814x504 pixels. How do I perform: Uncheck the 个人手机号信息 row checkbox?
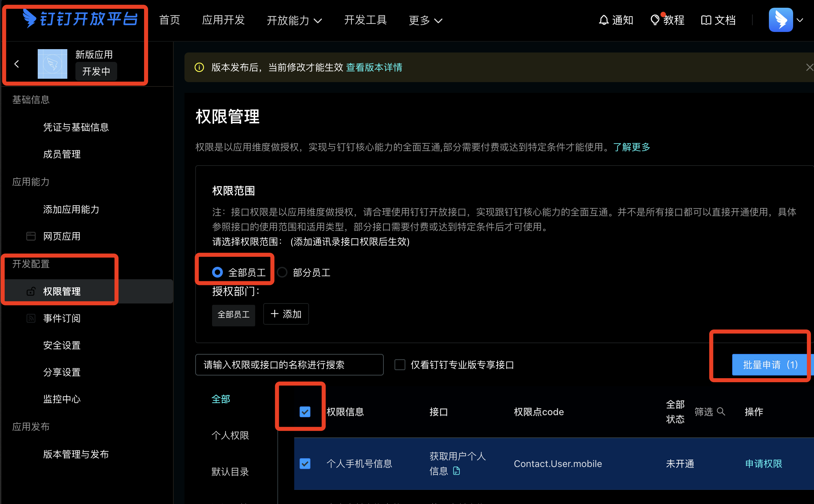[x=305, y=464]
